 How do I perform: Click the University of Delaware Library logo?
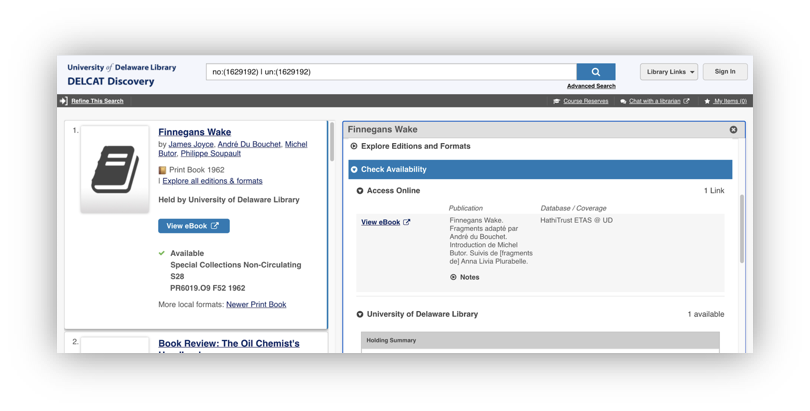tap(121, 68)
